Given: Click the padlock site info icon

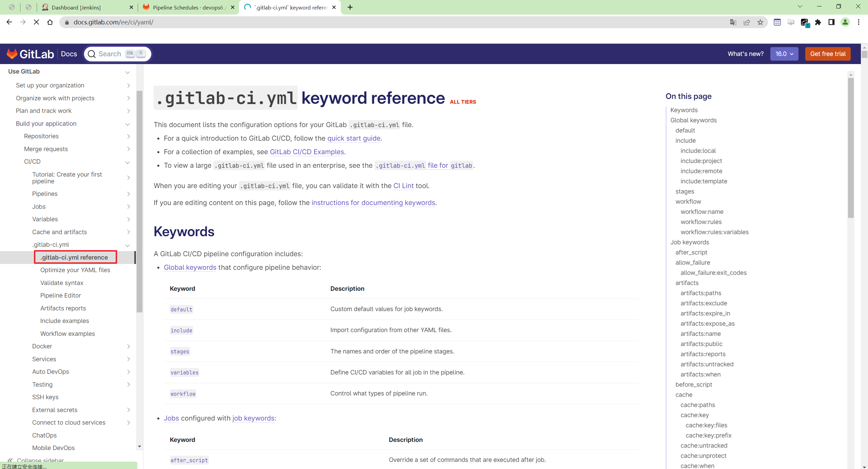Looking at the screenshot, I should pyautogui.click(x=67, y=22).
